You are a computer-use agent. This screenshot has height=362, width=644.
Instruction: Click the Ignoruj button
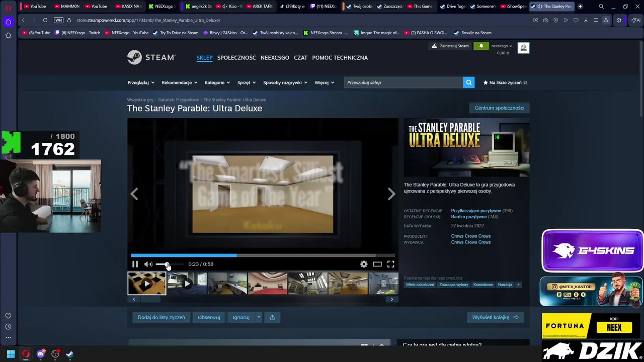[x=241, y=317]
